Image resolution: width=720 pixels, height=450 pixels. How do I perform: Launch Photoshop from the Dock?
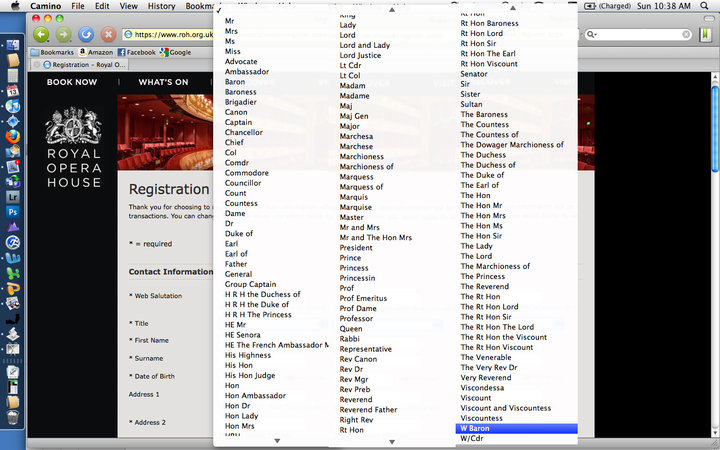[13, 211]
